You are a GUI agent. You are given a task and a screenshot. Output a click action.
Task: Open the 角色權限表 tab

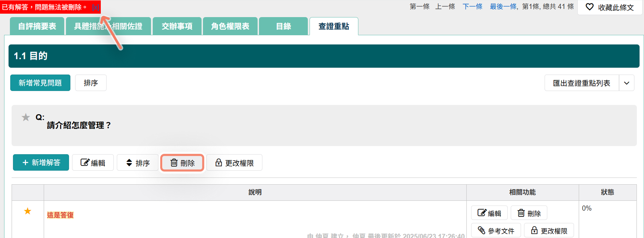pos(230,26)
